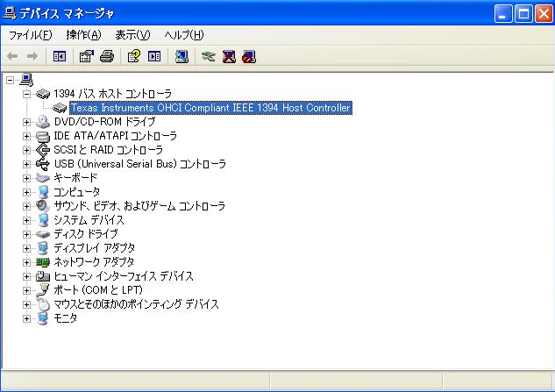Screen dimensions: 555x392
Task: Click the USB コントローラ plug icon
Action: pyautogui.click(x=43, y=164)
